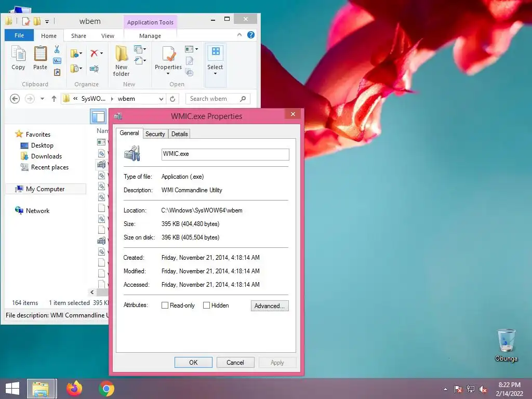Switch to the Home ribbon tab
532x399 pixels.
pos(49,36)
